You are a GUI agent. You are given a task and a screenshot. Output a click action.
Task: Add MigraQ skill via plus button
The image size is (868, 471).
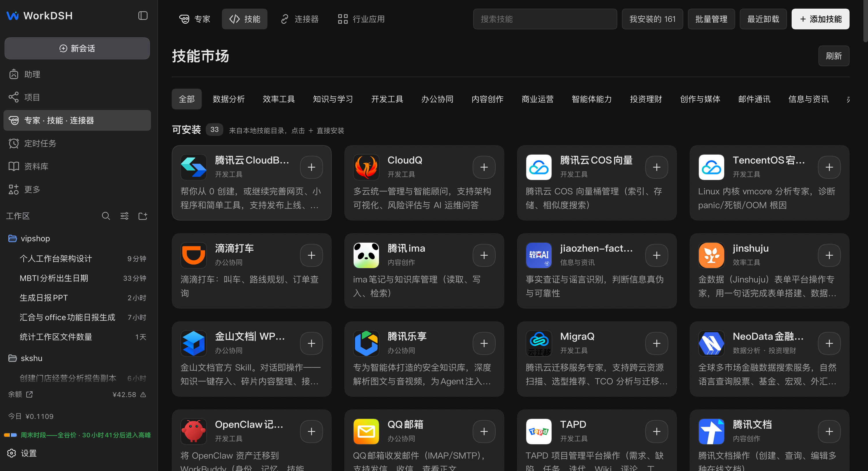(x=656, y=343)
